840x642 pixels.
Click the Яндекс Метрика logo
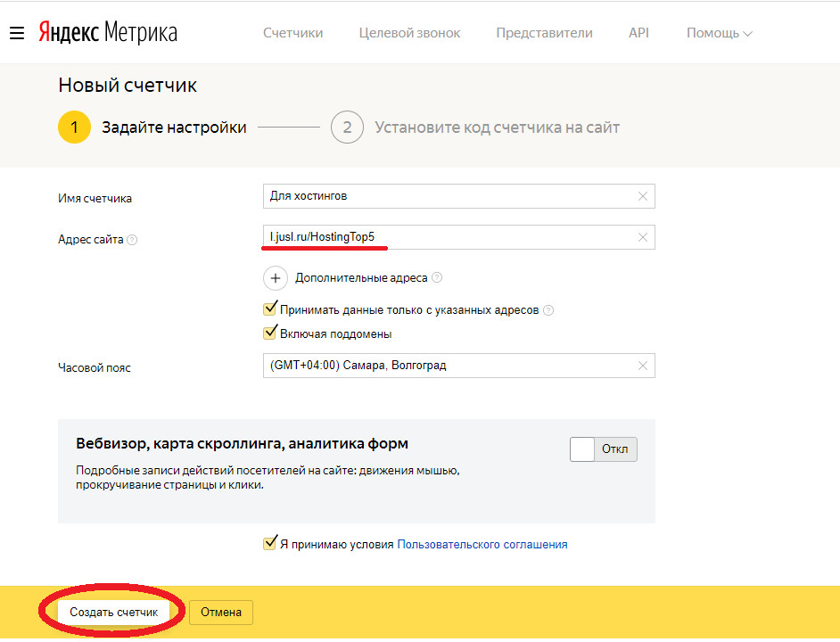[107, 33]
